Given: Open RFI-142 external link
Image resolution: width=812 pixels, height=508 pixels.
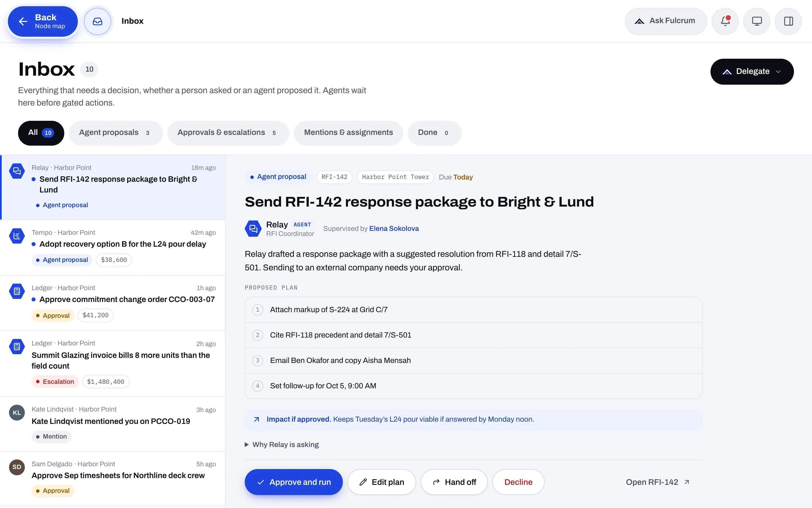Looking at the screenshot, I should 658,482.
